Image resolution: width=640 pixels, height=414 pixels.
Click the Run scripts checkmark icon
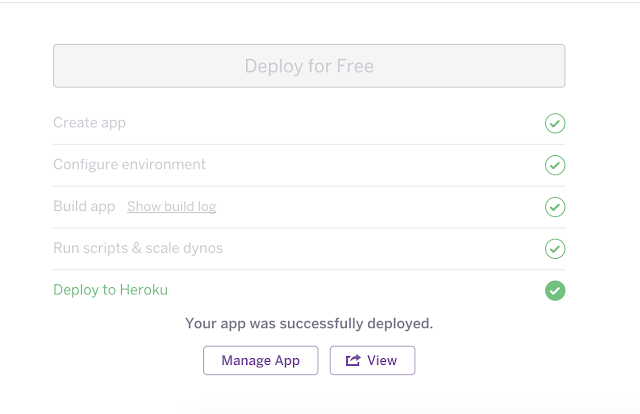[x=555, y=248]
